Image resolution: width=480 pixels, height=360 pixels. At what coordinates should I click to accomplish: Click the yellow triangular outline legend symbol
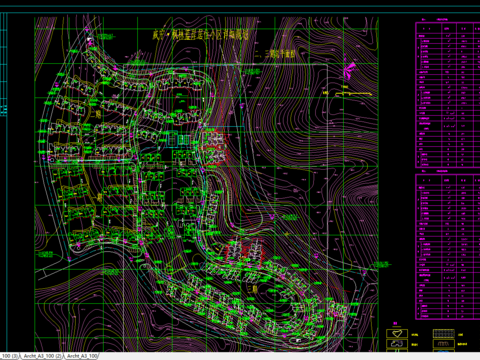[x=397, y=333]
